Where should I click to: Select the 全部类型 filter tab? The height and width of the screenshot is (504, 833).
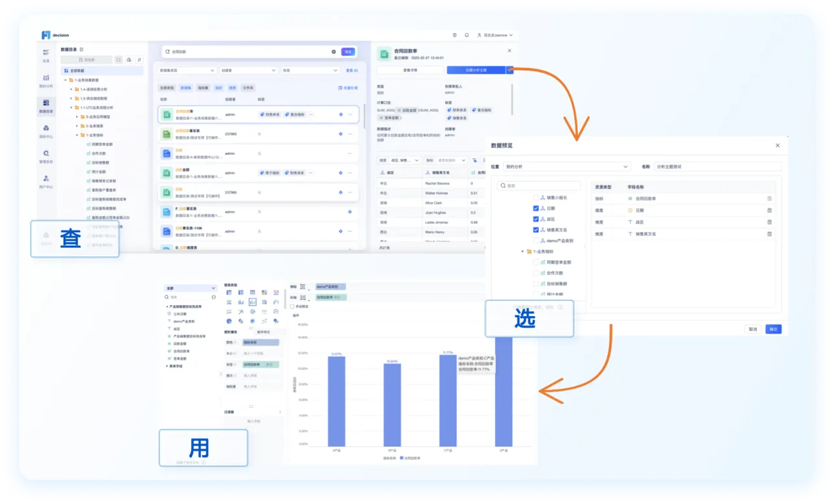pos(167,88)
